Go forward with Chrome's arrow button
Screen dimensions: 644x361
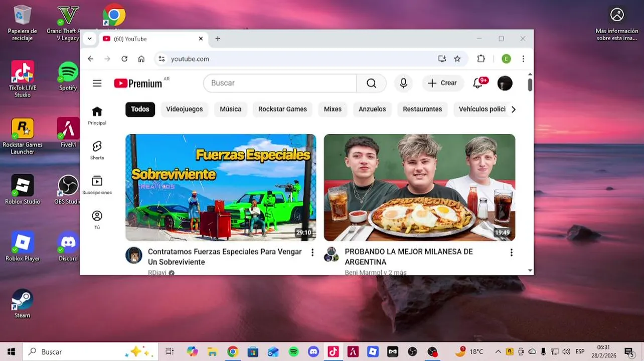pos(107,59)
